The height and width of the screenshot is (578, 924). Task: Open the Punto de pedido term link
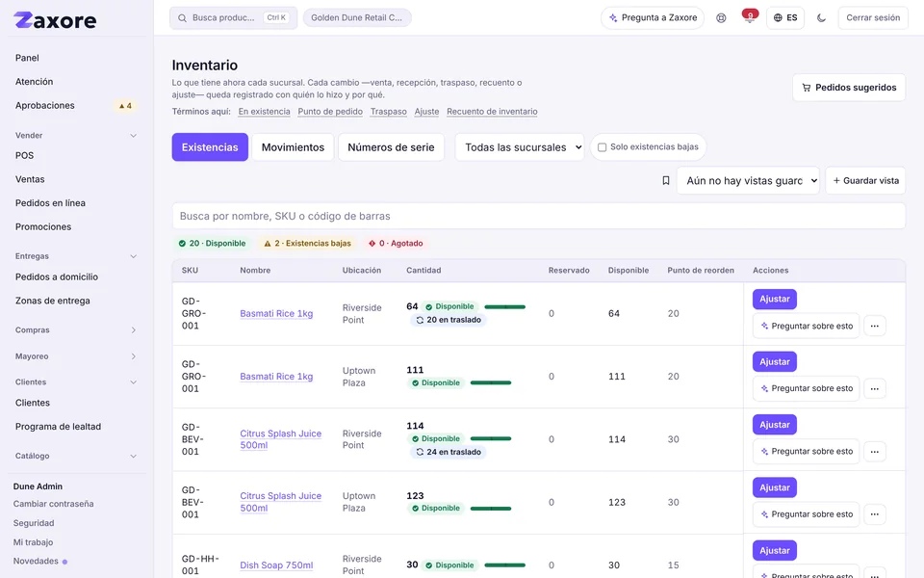[x=330, y=112]
